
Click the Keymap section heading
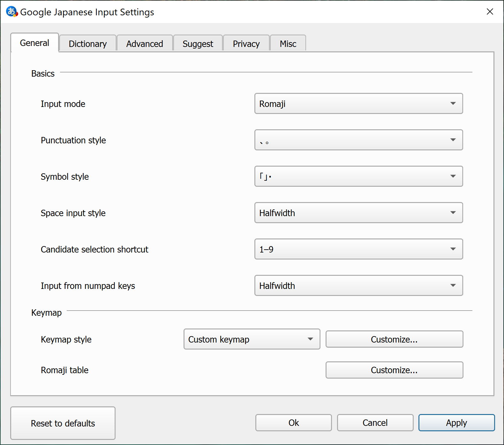(x=46, y=313)
